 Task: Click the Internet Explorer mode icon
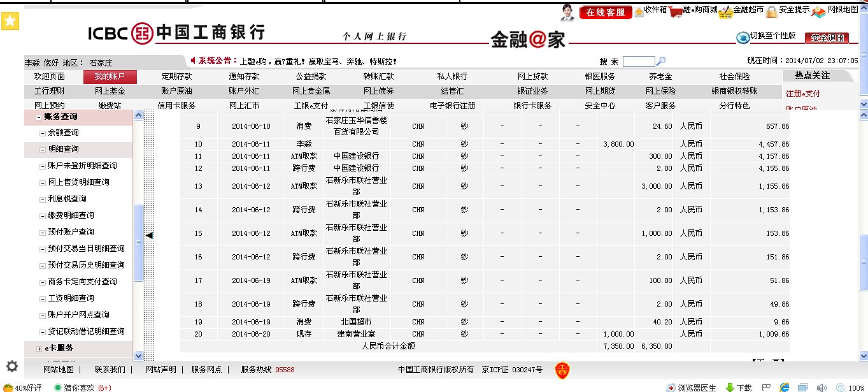click(x=785, y=387)
